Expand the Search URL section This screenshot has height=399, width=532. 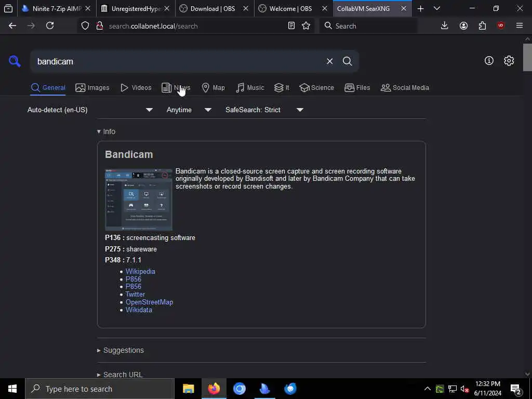120,375
